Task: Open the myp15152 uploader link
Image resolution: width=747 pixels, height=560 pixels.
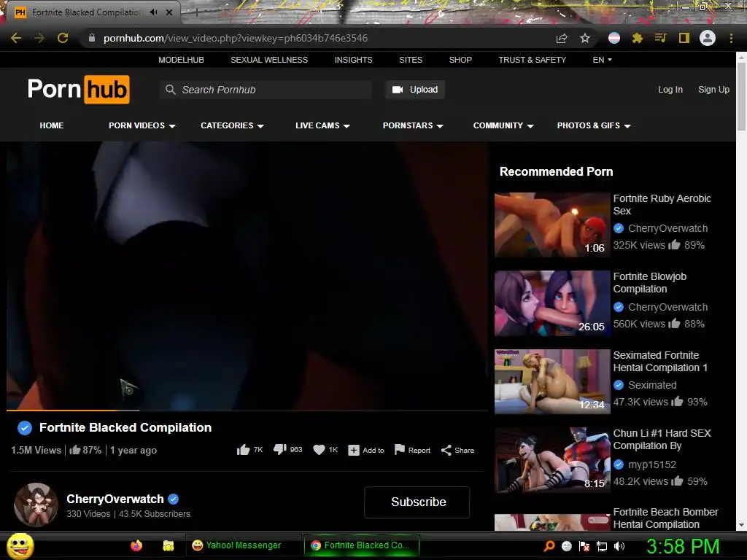Action: (652, 464)
